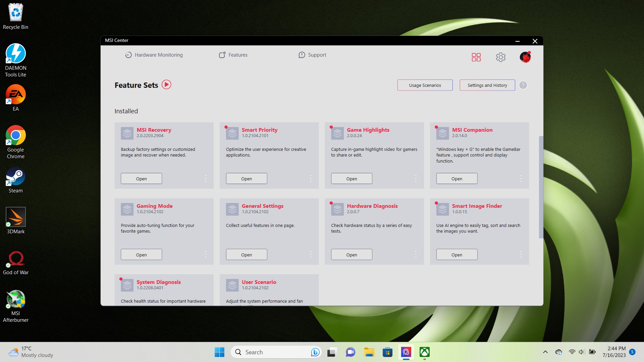644x362 pixels.
Task: Click the Smart Priority feature icon
Action: click(232, 133)
